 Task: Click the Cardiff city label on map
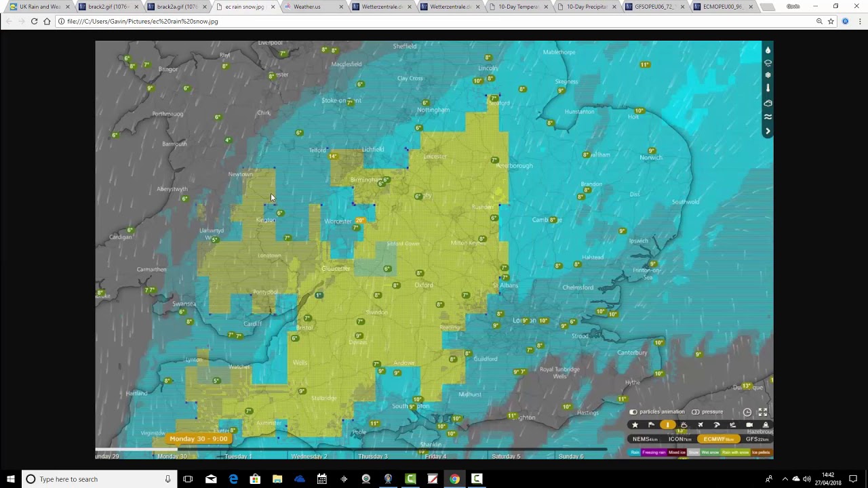[x=252, y=323]
